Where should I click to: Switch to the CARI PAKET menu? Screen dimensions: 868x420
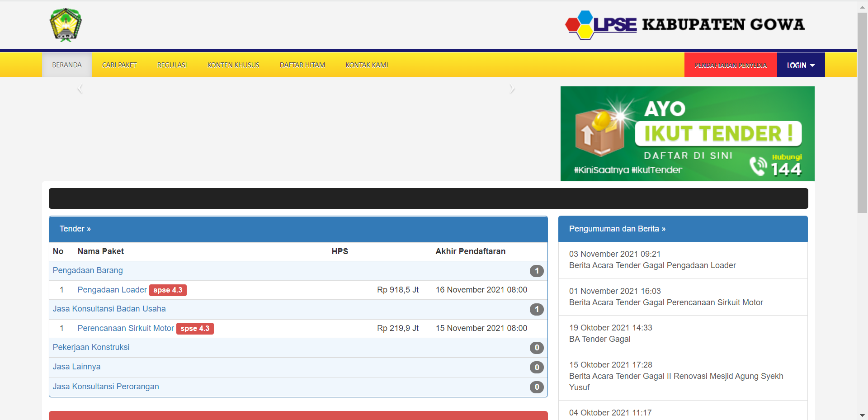coord(119,65)
